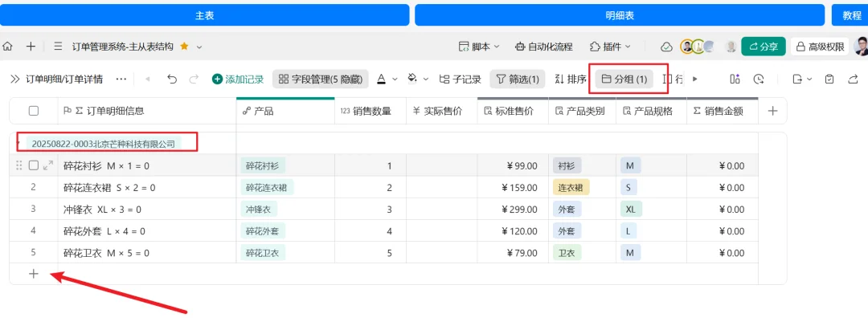
Task: Click 子记录 in the toolbar
Action: tap(460, 79)
